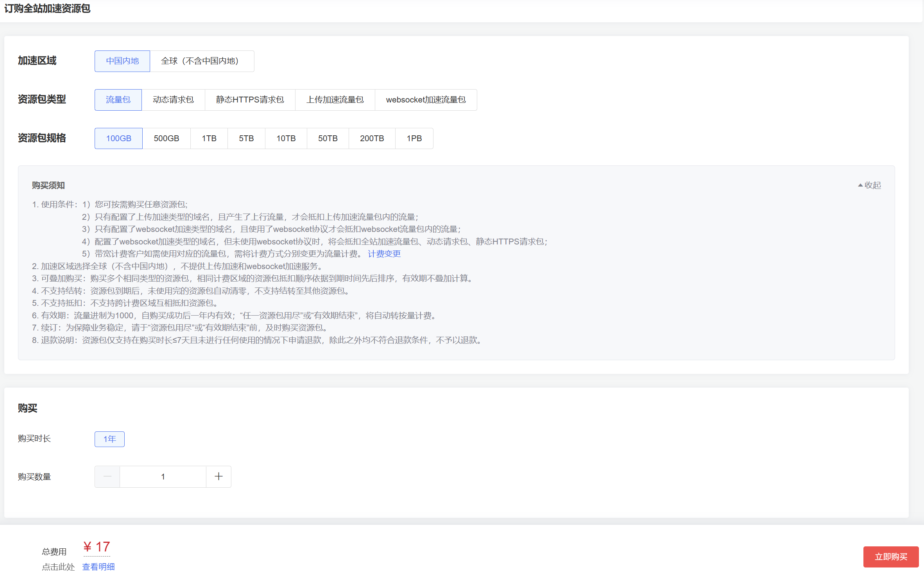Select the 1PB package specification
This screenshot has width=924, height=580.
(x=414, y=138)
